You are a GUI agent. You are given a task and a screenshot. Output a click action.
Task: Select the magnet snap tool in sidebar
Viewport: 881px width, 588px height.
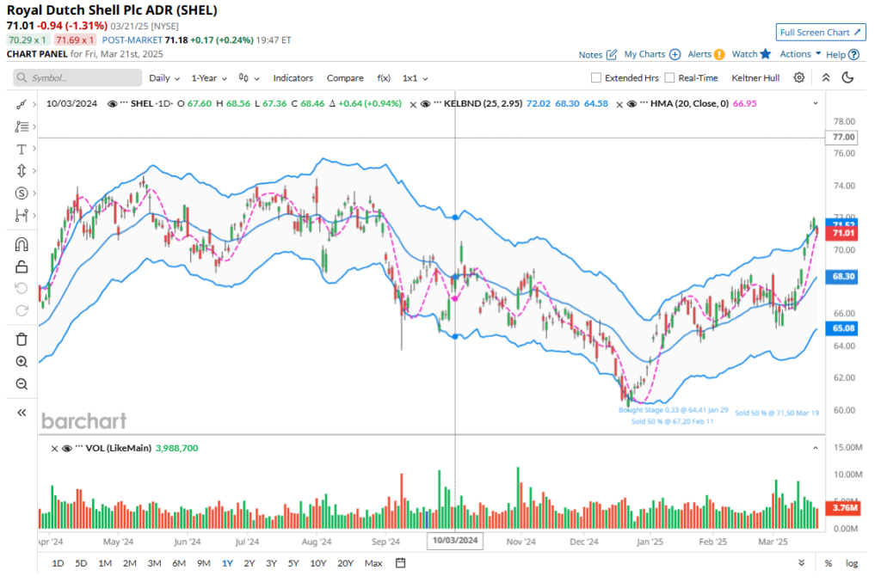22,245
